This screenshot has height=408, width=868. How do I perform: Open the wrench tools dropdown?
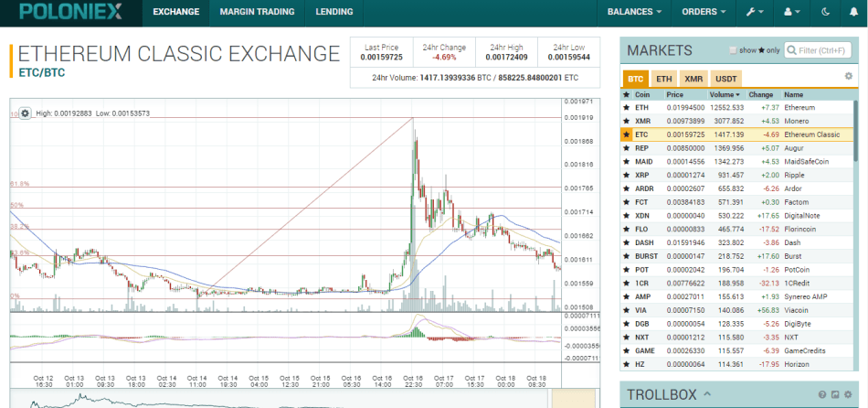coord(755,12)
